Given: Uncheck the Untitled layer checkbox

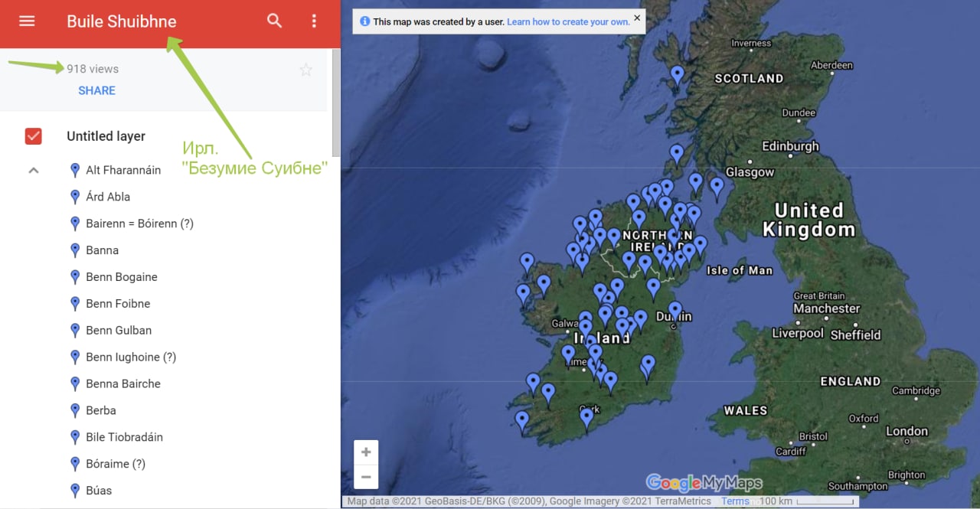Looking at the screenshot, I should [x=33, y=136].
